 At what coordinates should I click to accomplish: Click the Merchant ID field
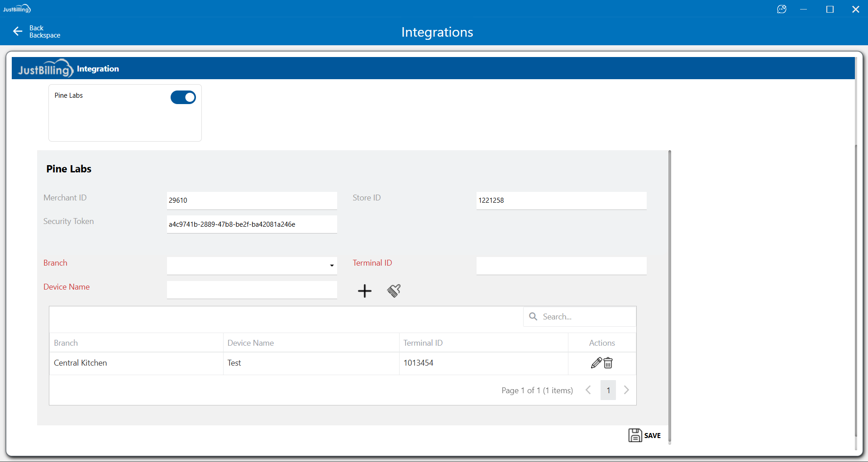[252, 200]
